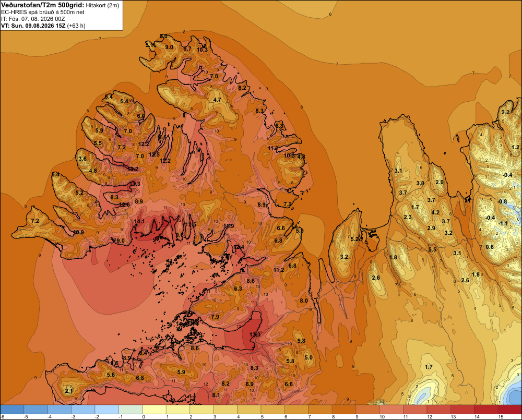Pick darkest red legend swatch between 14 and 15
This screenshot has width=522, height=420.
click(x=486, y=410)
